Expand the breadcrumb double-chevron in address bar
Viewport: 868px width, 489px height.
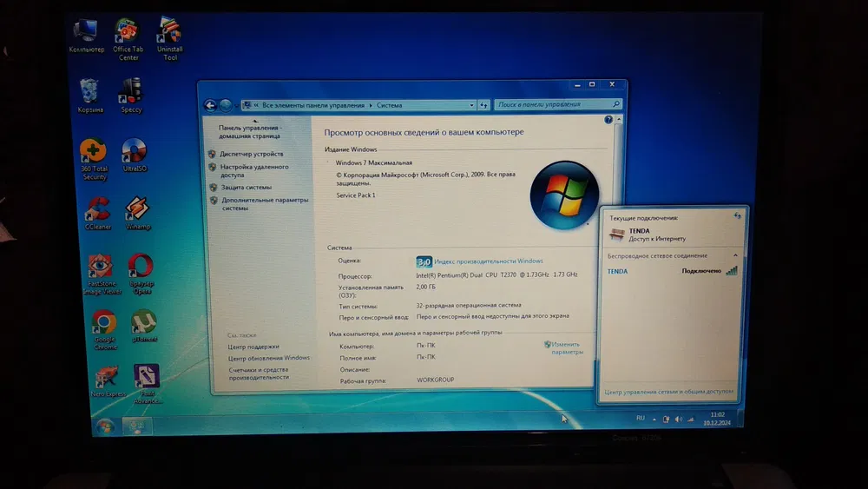coord(256,105)
